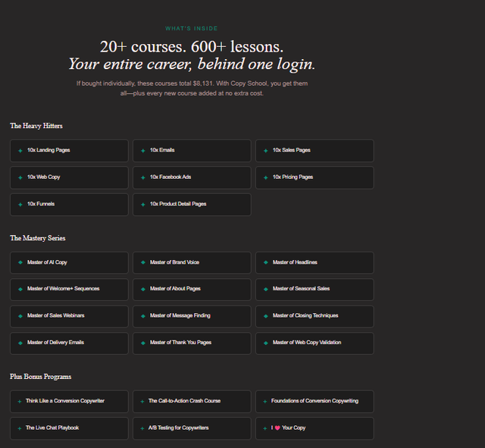This screenshot has height=448, width=485.
Task: Click the diamond icon beside Master of Headlines
Action: pos(266,262)
